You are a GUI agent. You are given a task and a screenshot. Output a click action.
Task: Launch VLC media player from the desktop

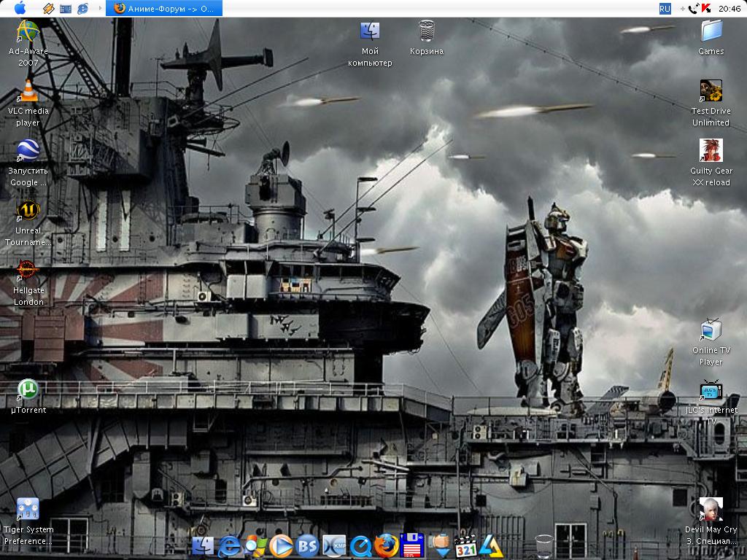click(x=28, y=103)
